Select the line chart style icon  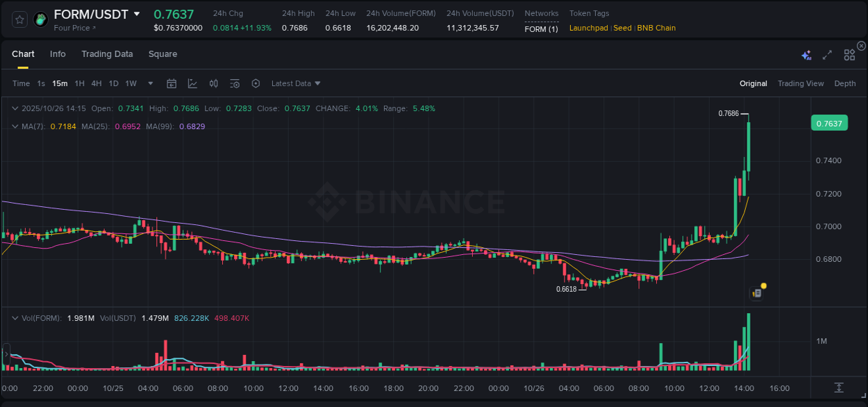191,83
